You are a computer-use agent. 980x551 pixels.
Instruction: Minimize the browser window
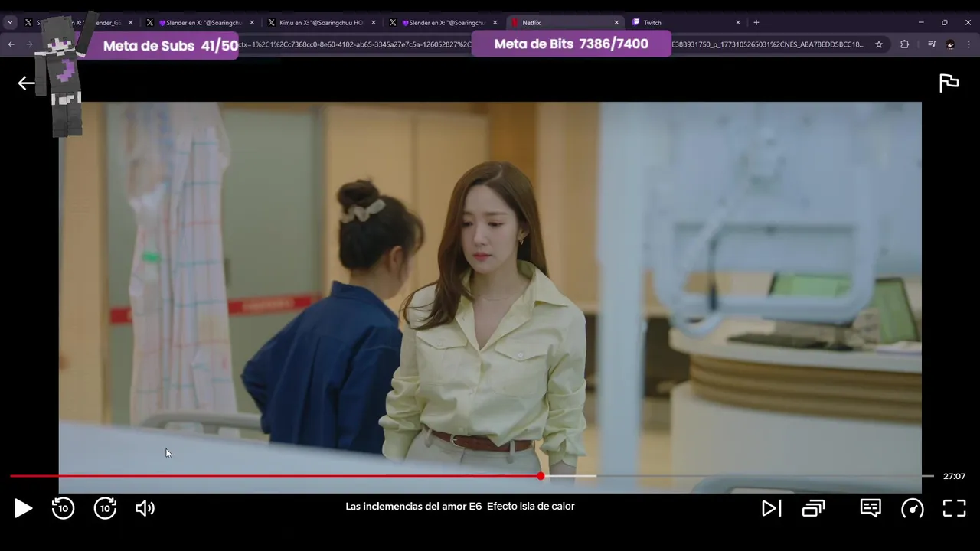pyautogui.click(x=921, y=23)
